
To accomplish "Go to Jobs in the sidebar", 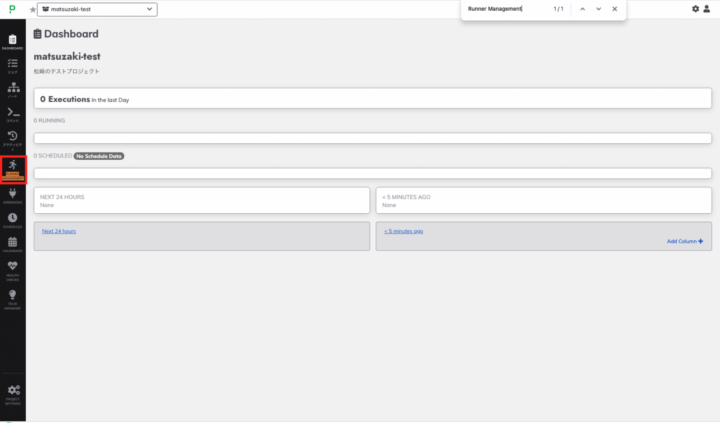I will click(12, 65).
